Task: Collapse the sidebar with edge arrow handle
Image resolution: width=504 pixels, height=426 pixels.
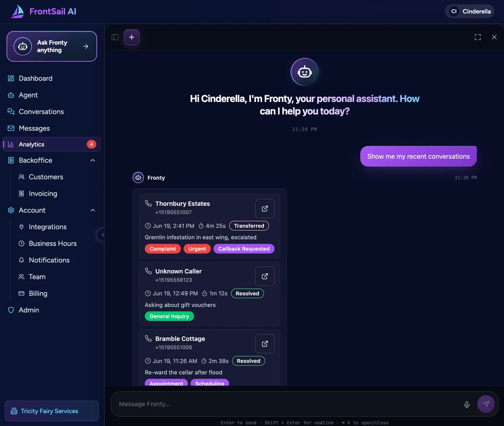Action: pyautogui.click(x=102, y=235)
